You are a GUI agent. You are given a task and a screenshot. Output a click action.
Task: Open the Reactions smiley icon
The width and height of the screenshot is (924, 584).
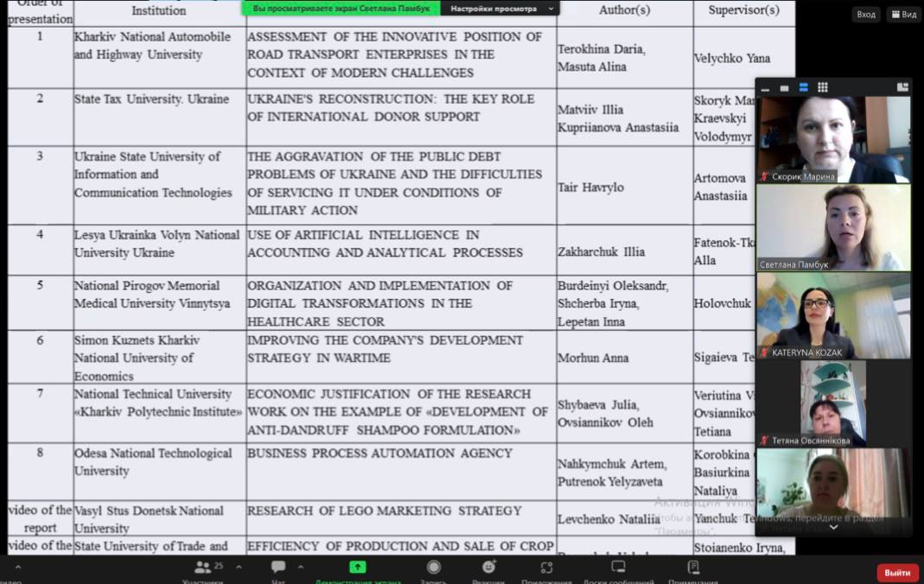tap(488, 567)
